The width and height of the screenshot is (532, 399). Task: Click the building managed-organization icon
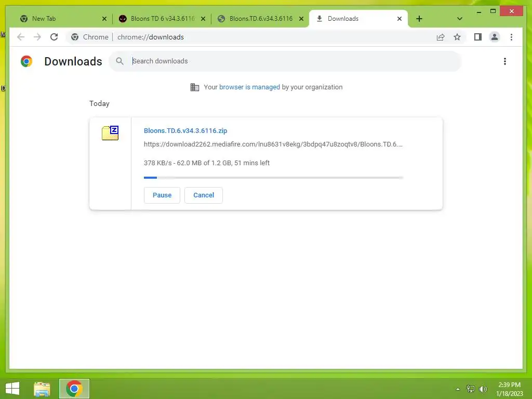click(195, 87)
